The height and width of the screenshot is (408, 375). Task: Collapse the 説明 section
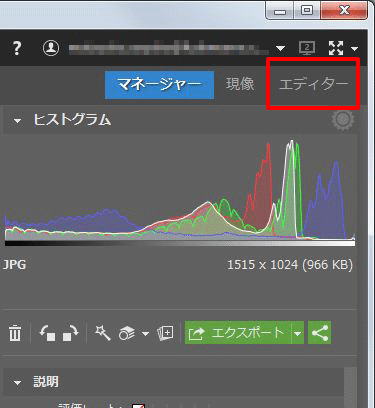[x=17, y=382]
